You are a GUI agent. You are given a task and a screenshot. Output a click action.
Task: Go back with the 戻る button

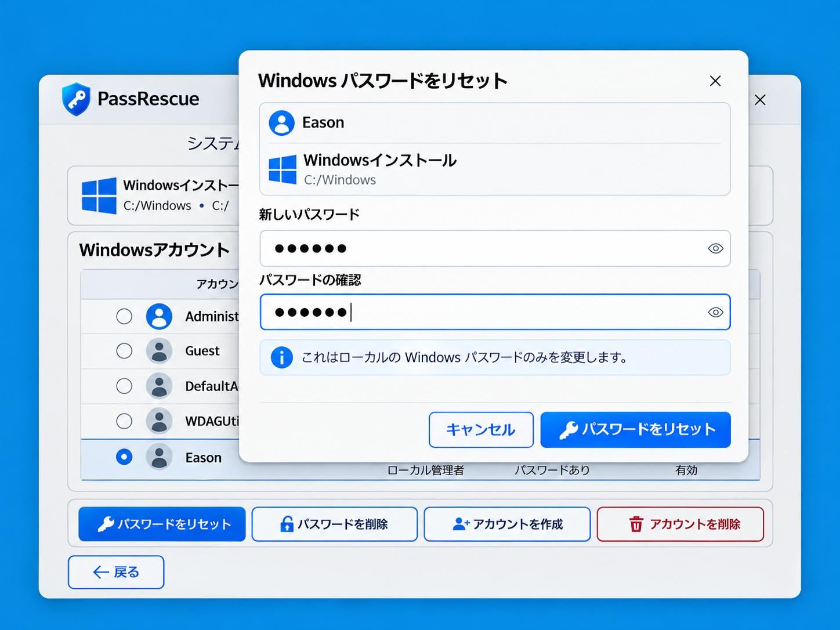116,573
